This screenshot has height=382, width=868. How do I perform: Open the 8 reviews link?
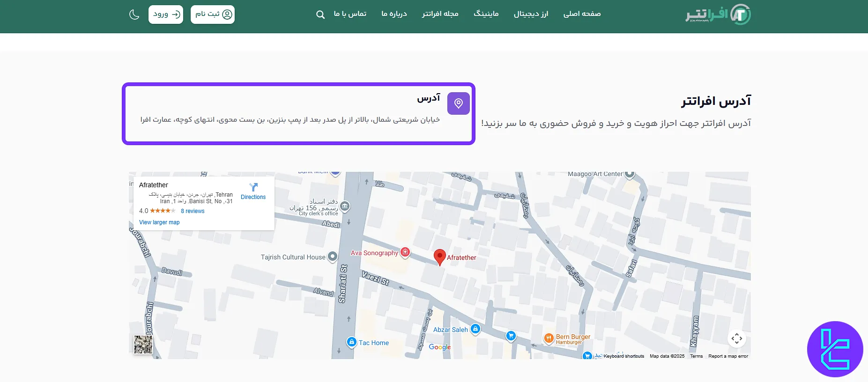tap(193, 211)
